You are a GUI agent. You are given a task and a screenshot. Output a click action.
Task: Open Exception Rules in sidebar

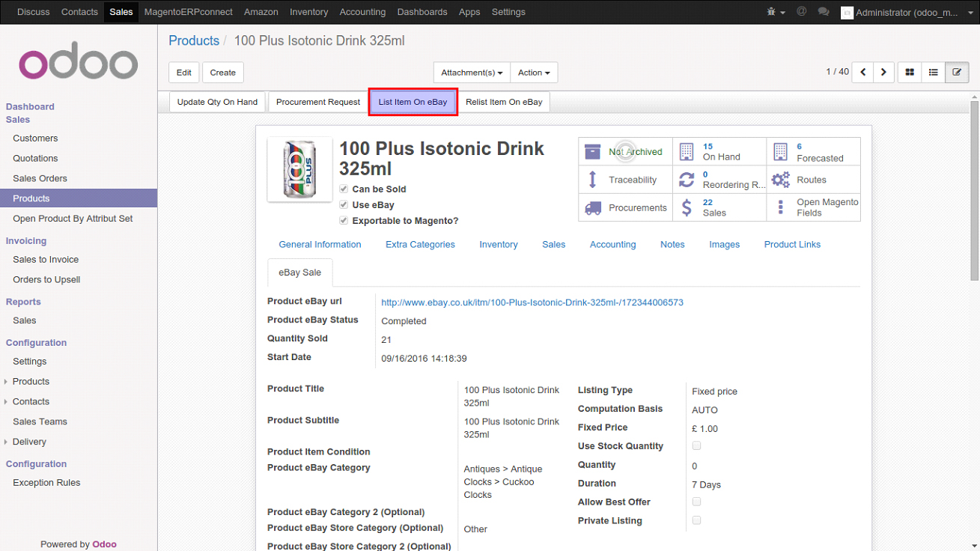coord(46,483)
